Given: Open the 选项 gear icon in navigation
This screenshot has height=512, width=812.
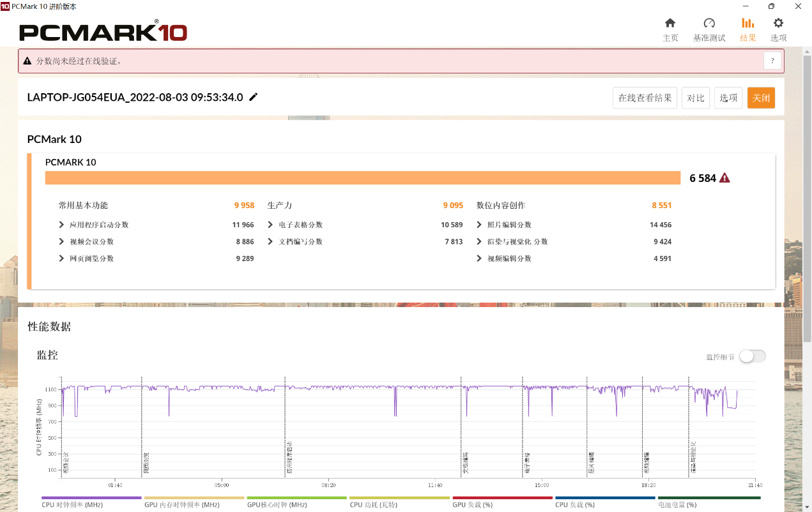Looking at the screenshot, I should (778, 23).
